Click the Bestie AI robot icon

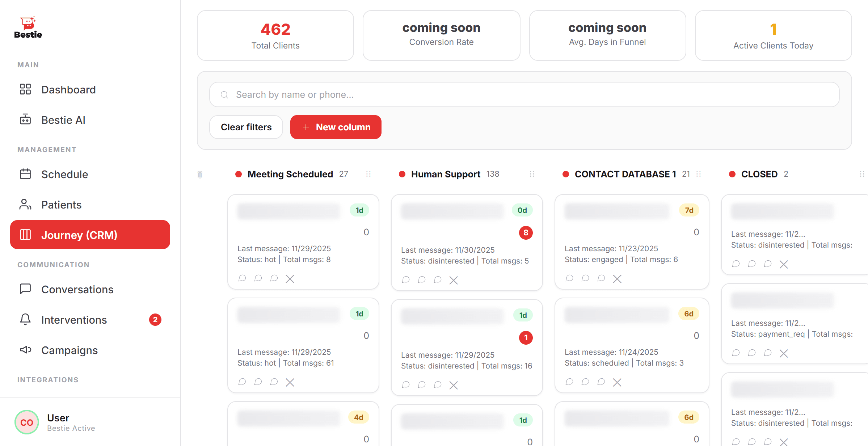[x=25, y=119]
